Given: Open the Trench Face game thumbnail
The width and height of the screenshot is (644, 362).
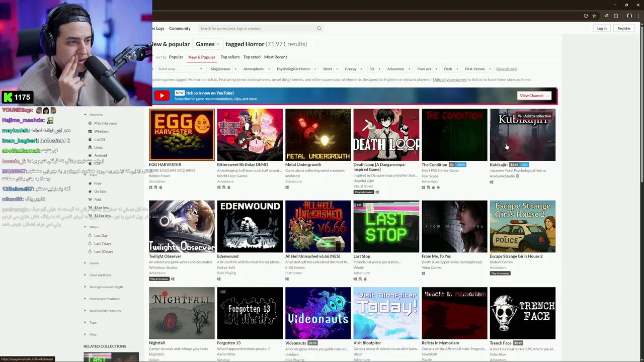Looking at the screenshot, I should click(523, 313).
